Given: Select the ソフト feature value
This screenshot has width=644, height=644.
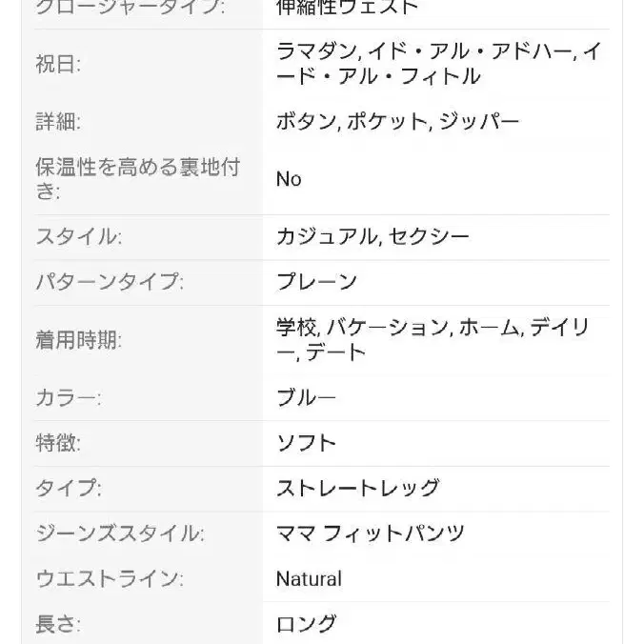Looking at the screenshot, I should (306, 443).
